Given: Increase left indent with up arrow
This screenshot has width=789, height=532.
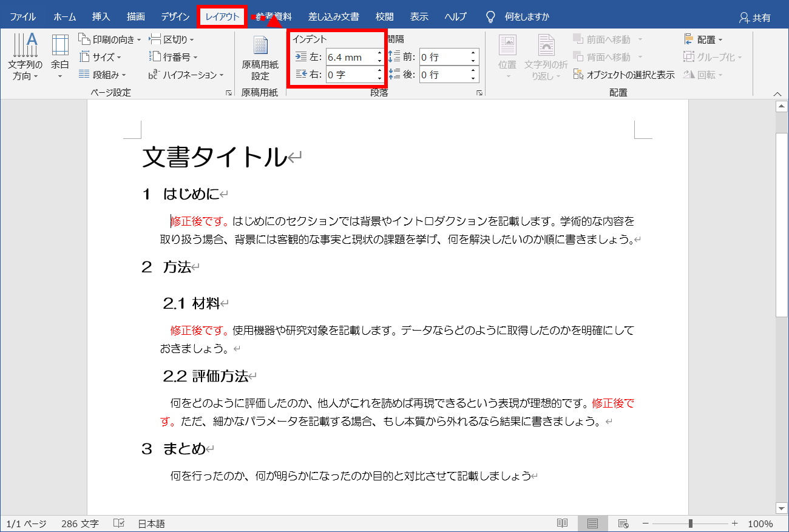Looking at the screenshot, I should (380, 53).
